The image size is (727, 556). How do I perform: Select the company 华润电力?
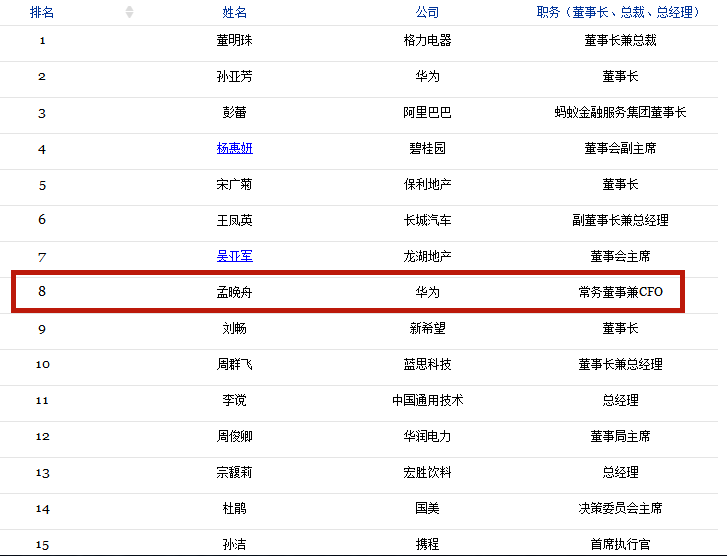point(427,436)
